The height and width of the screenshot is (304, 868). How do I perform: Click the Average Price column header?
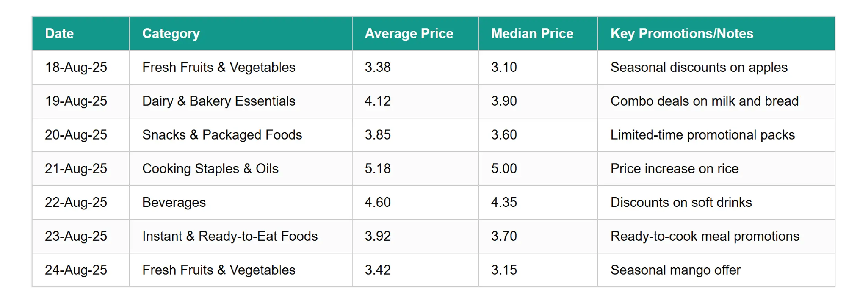[x=409, y=34]
